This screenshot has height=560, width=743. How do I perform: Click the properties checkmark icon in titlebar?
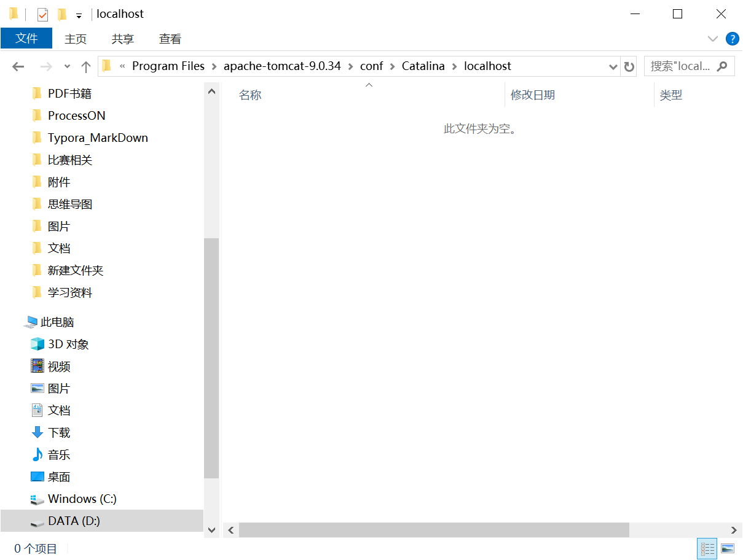(x=42, y=14)
